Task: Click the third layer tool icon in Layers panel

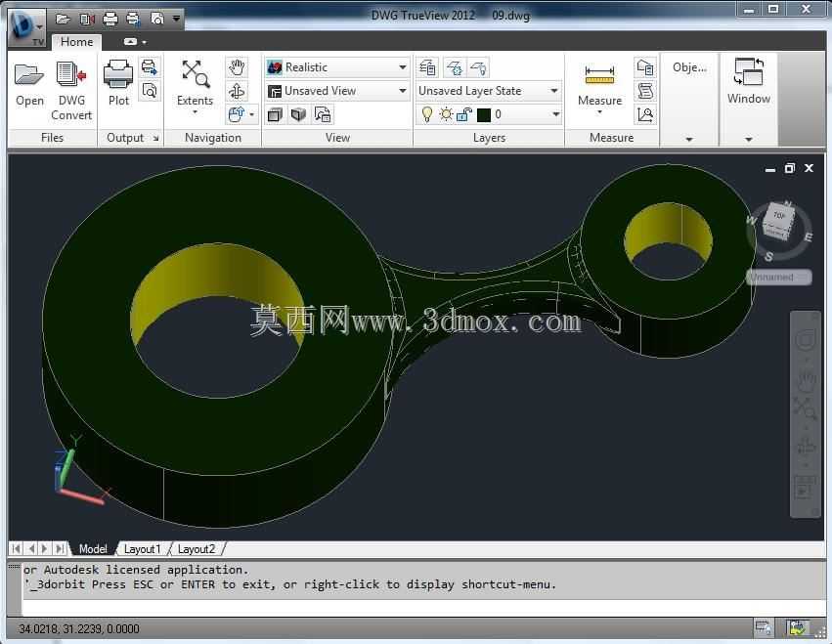Action: coord(478,67)
